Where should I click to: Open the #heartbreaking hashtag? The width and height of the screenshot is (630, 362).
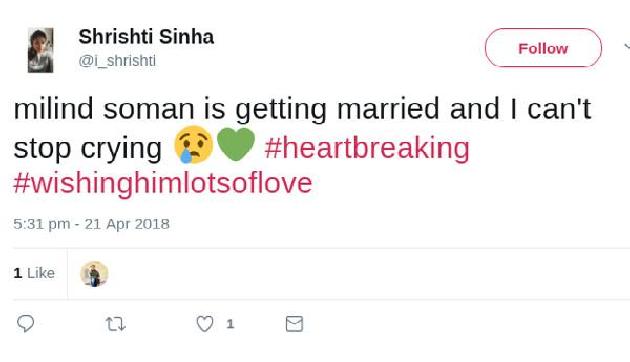[367, 148]
